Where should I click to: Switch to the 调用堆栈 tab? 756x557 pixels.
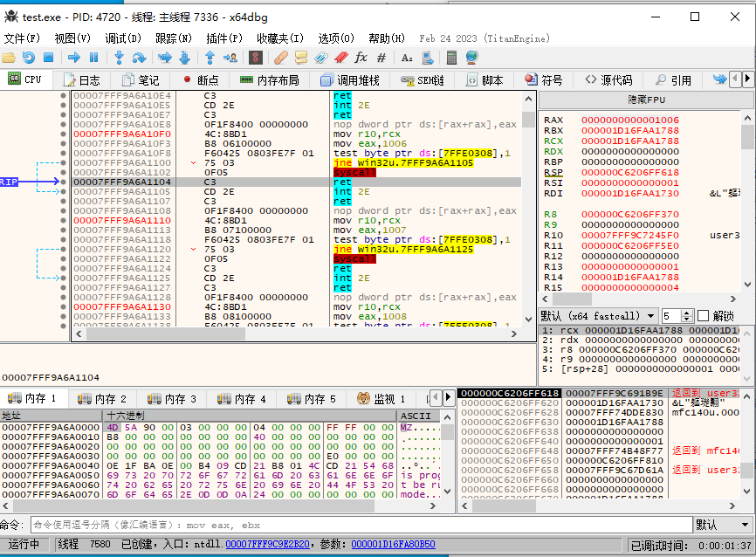pyautogui.click(x=350, y=80)
